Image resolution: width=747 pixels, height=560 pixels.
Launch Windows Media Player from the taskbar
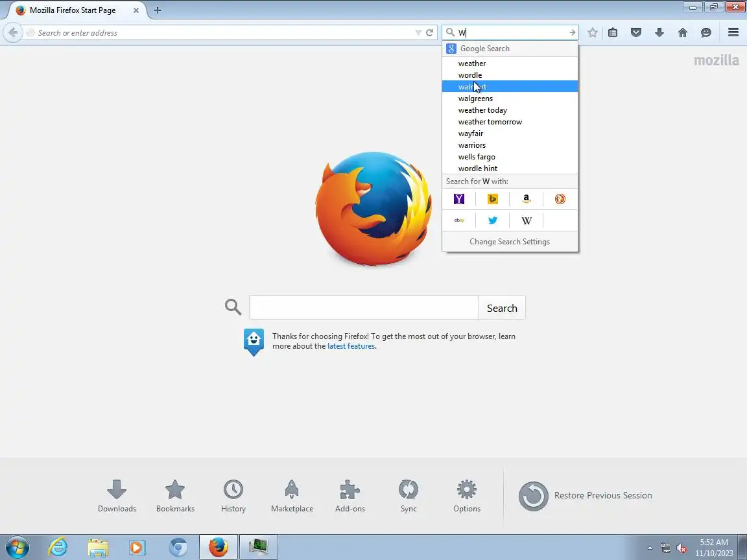point(137,547)
